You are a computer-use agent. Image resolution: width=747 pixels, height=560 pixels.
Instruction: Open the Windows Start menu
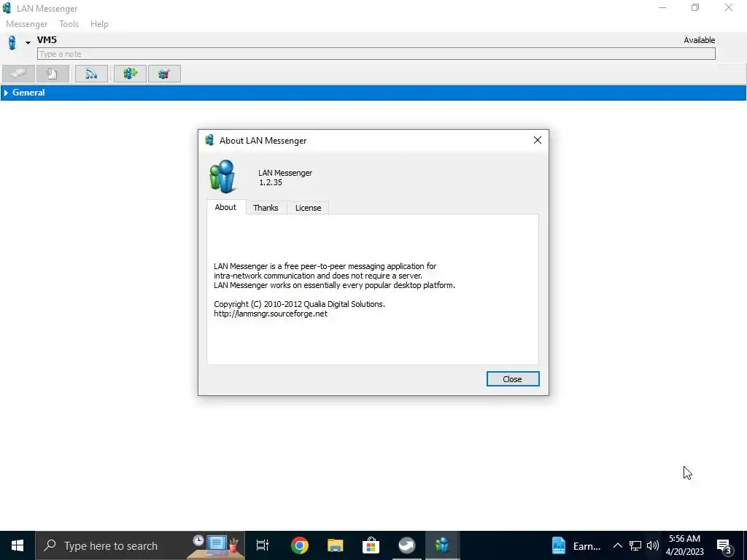coord(18,545)
